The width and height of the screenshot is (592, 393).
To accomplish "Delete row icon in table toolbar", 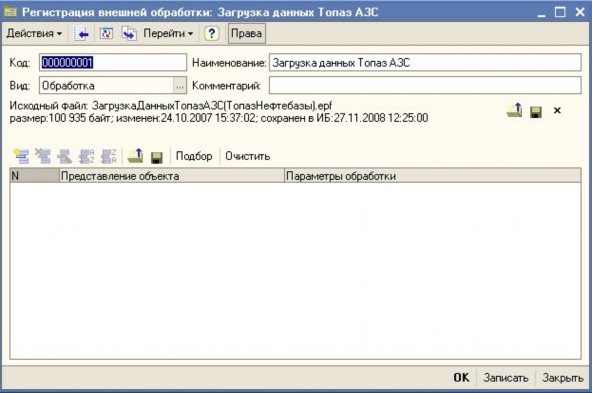I will [43, 156].
